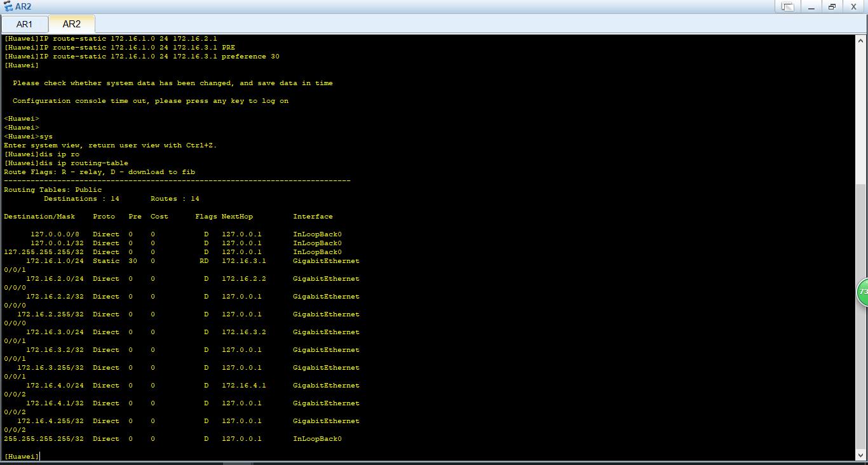Click 'Please check whether system data' message
Viewport: 868px width, 465px height.
pyautogui.click(x=173, y=83)
